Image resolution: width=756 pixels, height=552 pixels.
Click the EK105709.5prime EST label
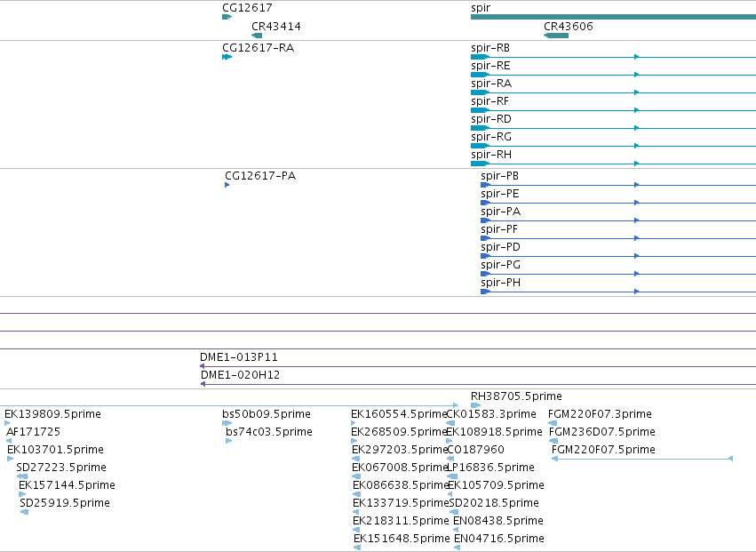[496, 486]
